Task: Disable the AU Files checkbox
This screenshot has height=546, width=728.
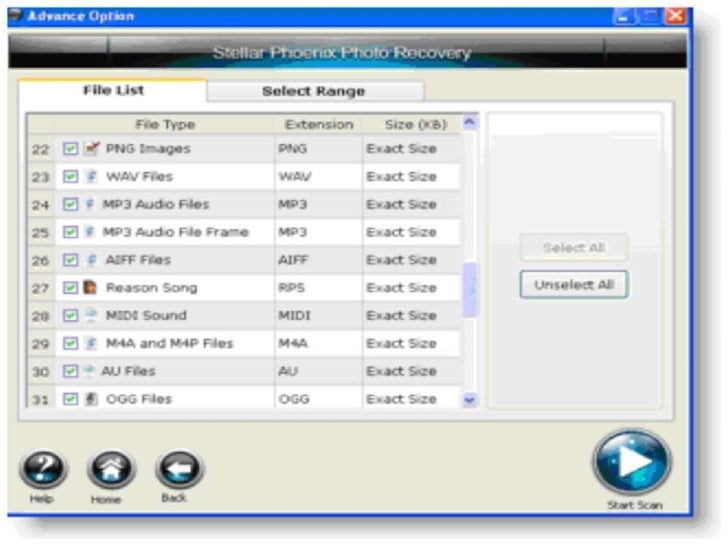Action: [x=70, y=371]
